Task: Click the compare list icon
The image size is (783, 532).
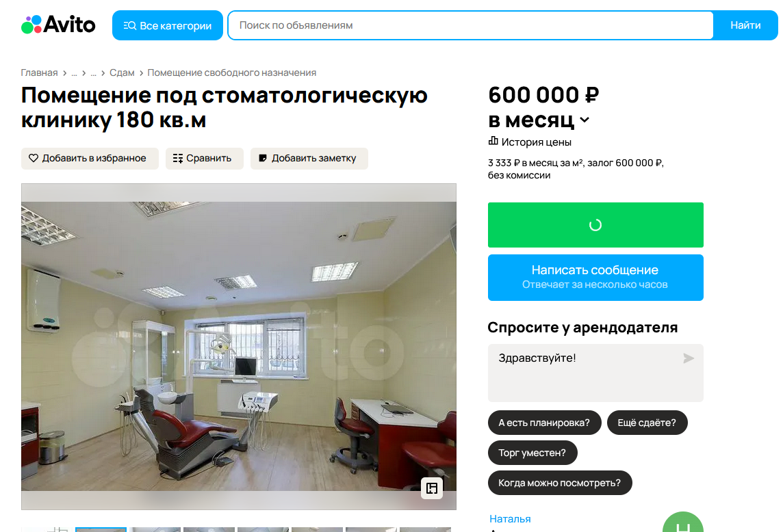Action: (x=178, y=158)
